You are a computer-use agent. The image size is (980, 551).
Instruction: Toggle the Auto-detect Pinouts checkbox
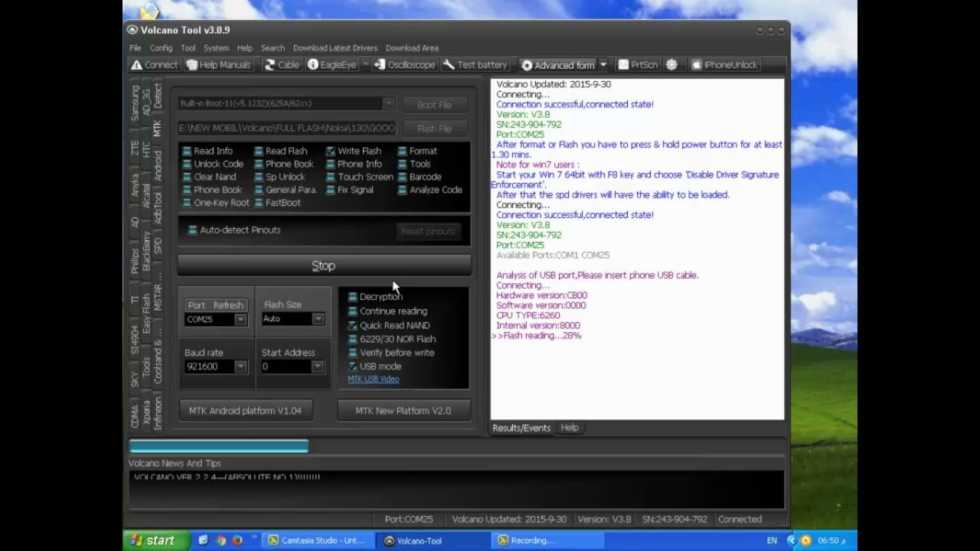click(192, 230)
